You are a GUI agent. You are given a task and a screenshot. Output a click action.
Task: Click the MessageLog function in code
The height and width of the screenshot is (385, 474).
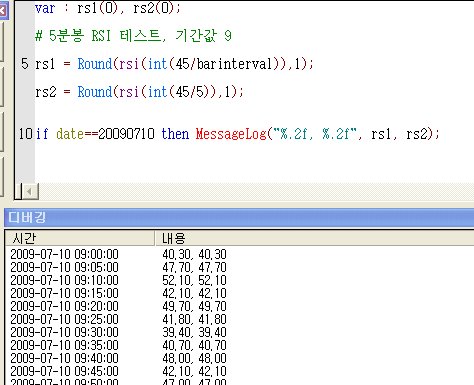231,134
